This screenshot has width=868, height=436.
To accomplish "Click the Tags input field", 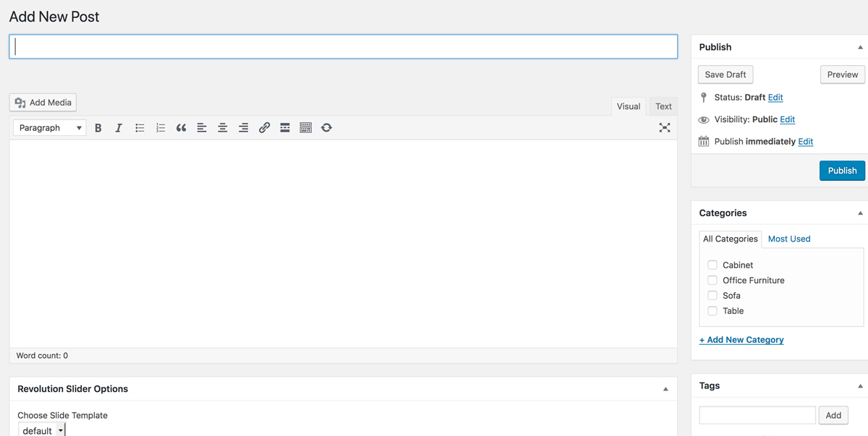I will pos(757,415).
